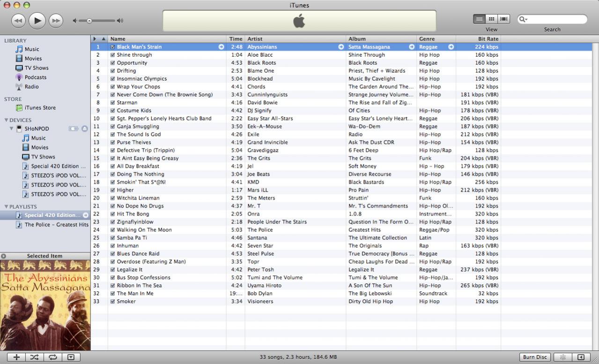Uncheck the Walking On The Moon checkbox

pyautogui.click(x=113, y=230)
